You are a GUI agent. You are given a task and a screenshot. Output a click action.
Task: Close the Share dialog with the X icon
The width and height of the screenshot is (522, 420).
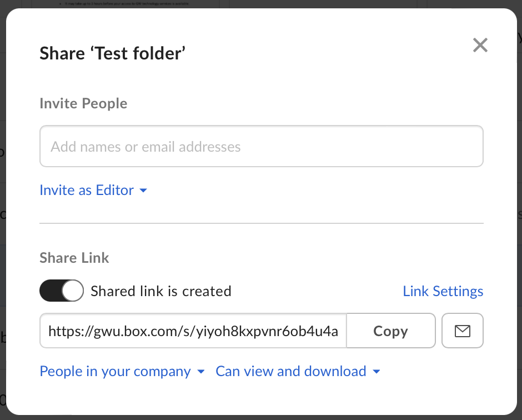[x=480, y=46]
